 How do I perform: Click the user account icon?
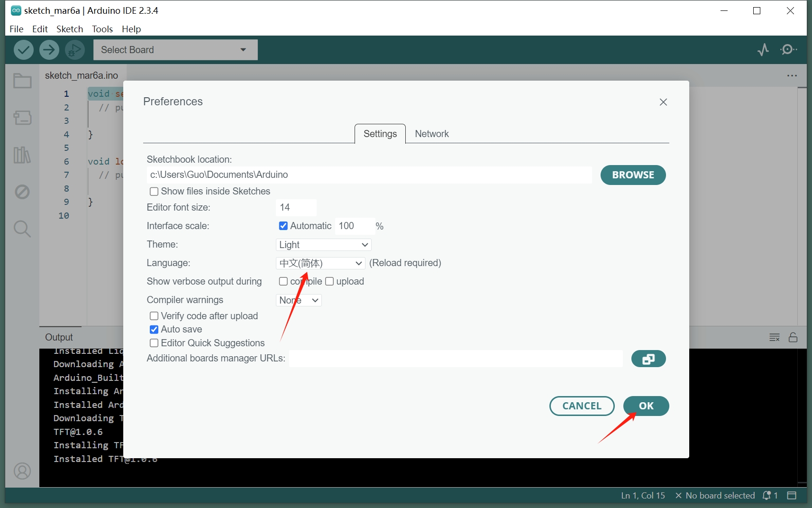coord(22,471)
